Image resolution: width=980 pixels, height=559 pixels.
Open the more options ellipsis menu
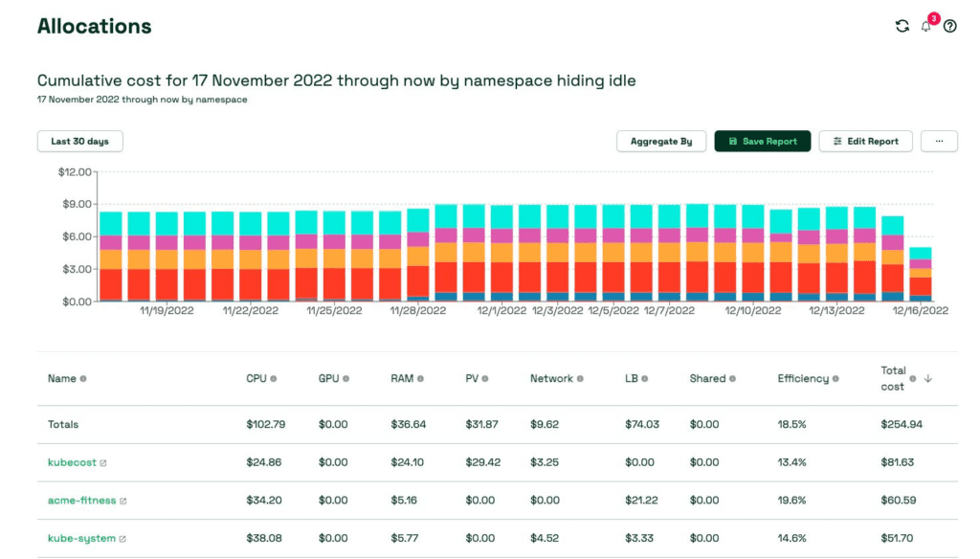point(939,142)
